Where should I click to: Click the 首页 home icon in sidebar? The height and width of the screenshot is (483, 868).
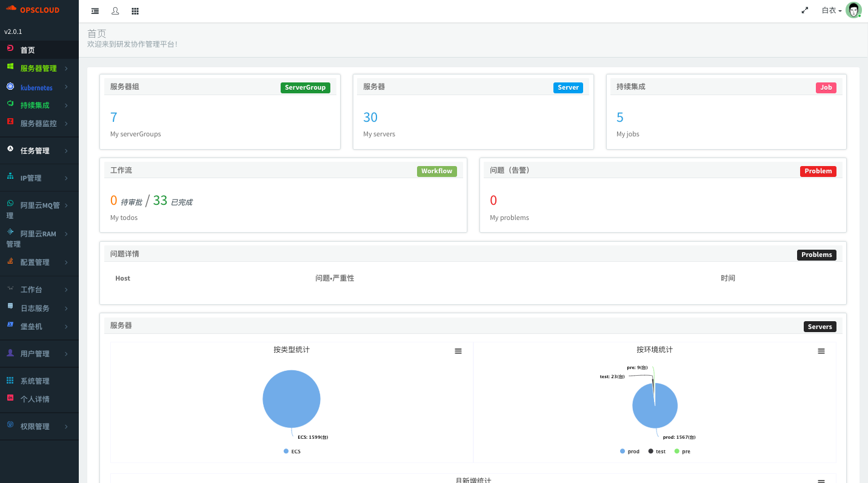[10, 48]
